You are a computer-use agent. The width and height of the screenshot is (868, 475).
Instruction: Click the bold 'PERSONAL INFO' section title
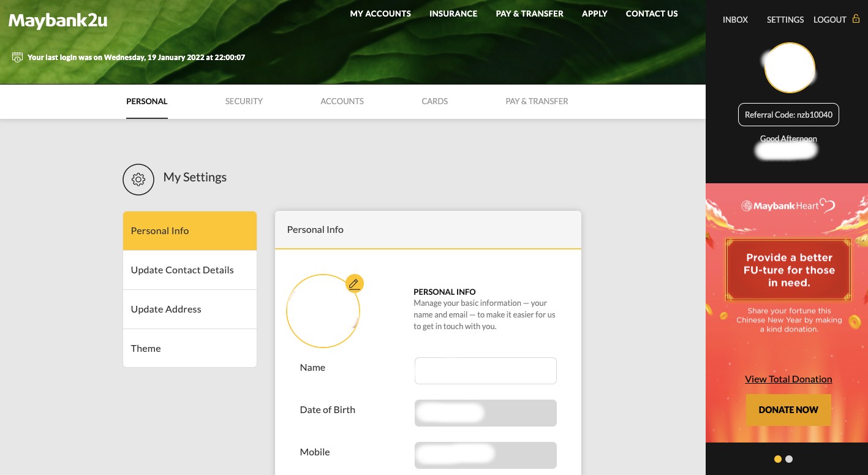445,292
